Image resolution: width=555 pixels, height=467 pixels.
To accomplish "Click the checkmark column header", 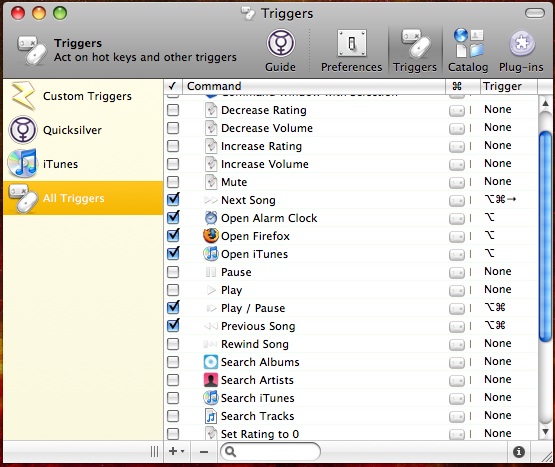I will [173, 86].
